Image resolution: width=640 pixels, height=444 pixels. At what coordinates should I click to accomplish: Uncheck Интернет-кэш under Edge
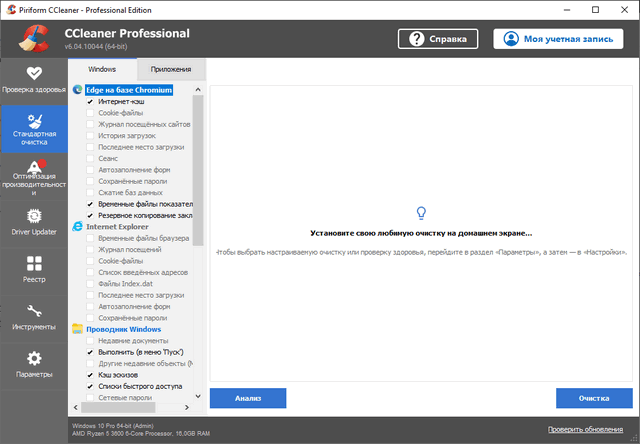90,102
